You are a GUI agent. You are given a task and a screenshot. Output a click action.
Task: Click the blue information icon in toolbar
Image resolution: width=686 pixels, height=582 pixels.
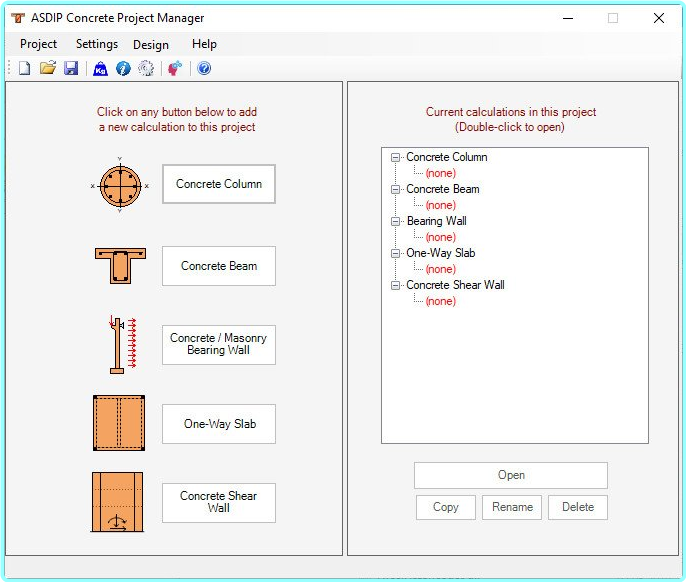123,68
